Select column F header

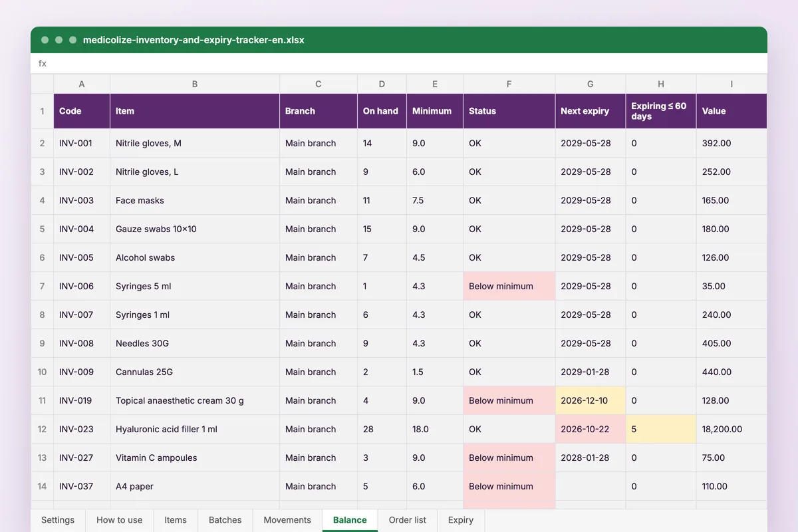[x=509, y=84]
